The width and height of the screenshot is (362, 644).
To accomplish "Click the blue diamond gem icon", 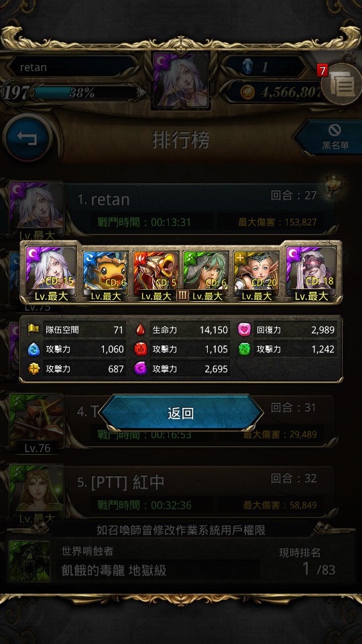I will (x=247, y=67).
